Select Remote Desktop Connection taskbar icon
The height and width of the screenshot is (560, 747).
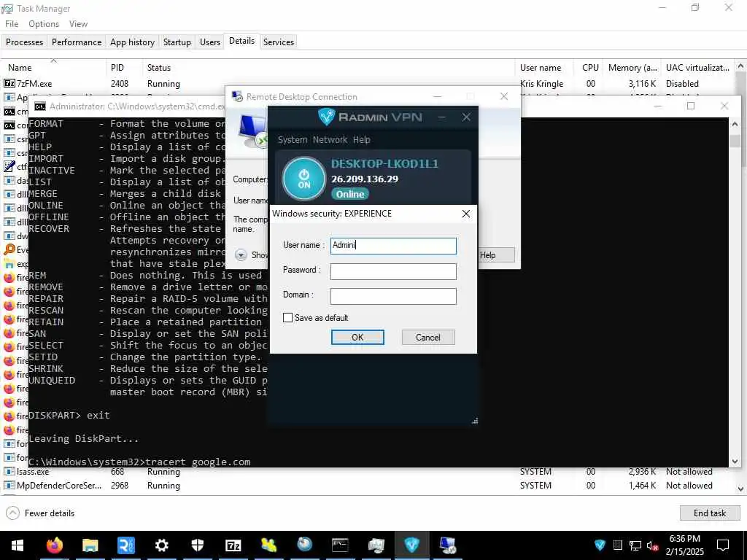pyautogui.click(x=448, y=545)
